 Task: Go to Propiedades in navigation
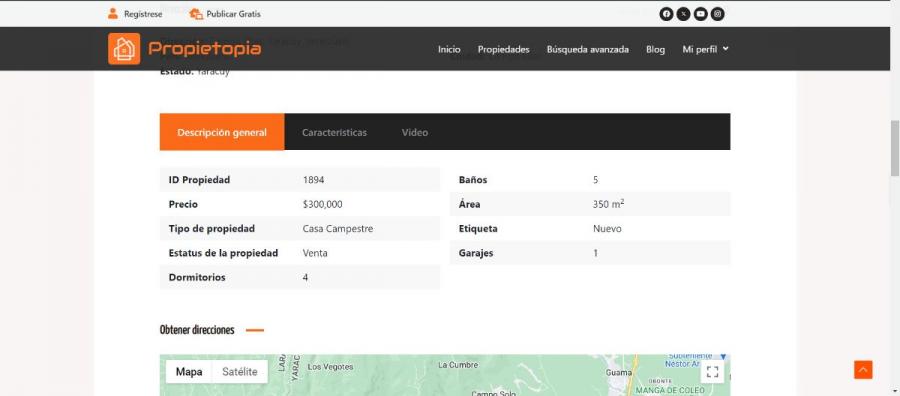[x=503, y=49]
